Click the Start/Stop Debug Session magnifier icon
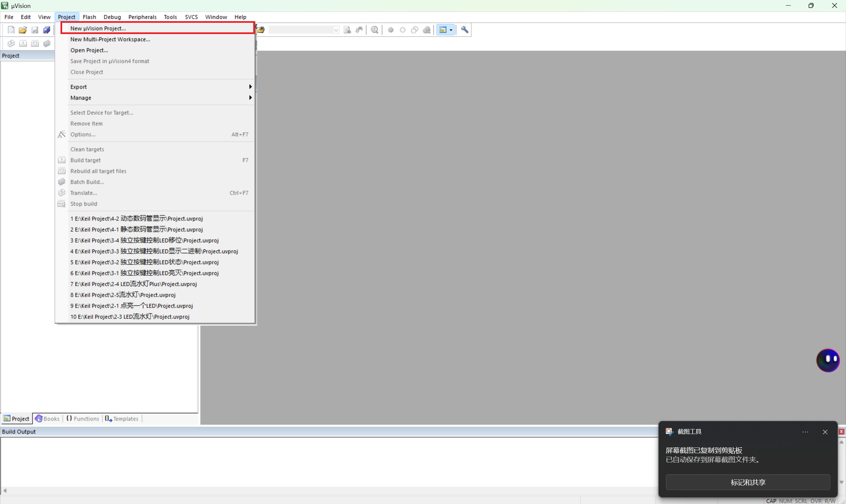This screenshot has width=846, height=504. click(375, 30)
